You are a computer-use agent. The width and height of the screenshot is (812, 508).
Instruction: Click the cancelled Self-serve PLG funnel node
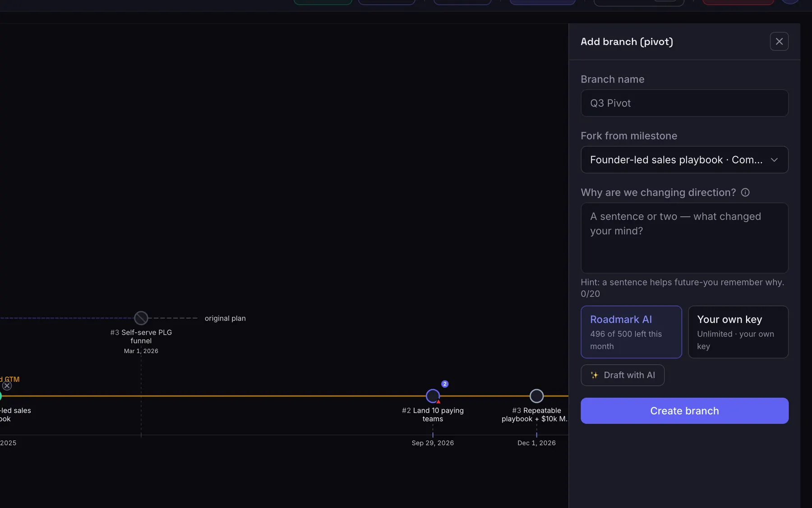[141, 318]
